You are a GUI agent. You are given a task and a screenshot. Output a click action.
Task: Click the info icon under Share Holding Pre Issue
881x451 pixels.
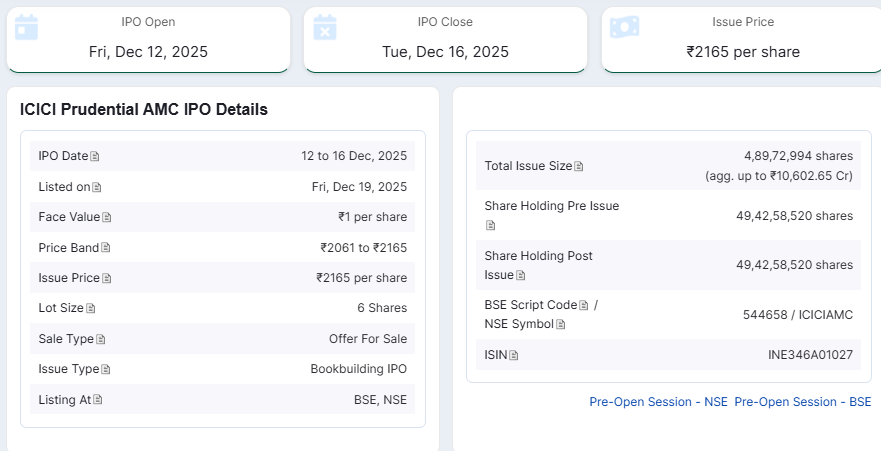click(491, 225)
